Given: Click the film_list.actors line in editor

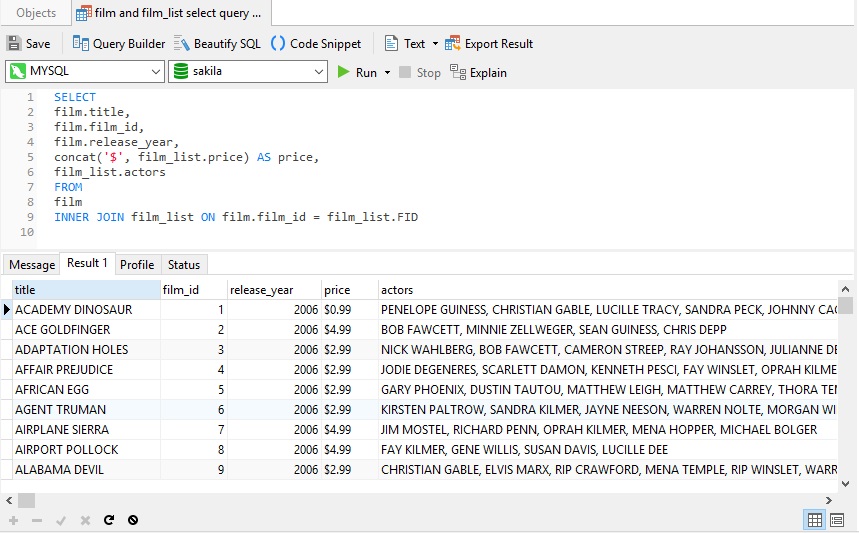Looking at the screenshot, I should pos(110,172).
